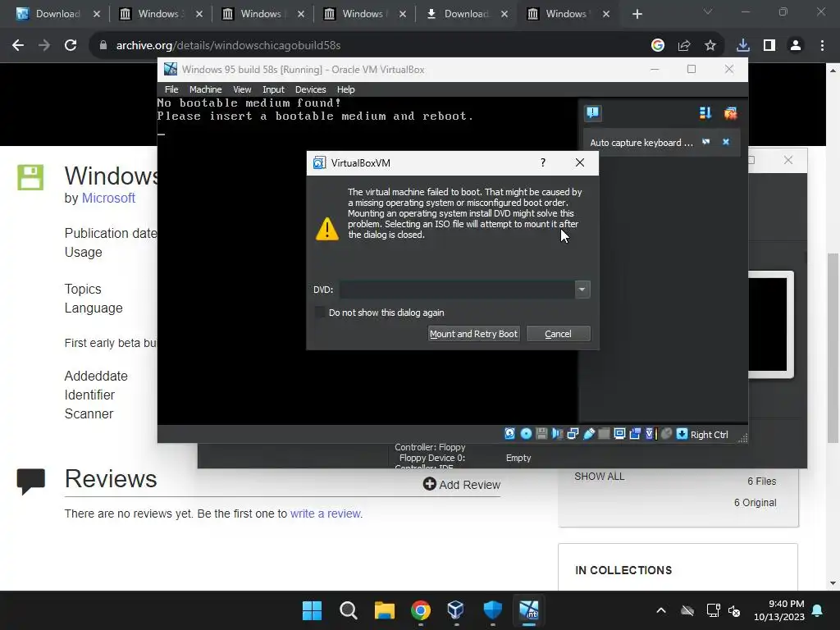Click the 'write a review' link

pyautogui.click(x=325, y=514)
